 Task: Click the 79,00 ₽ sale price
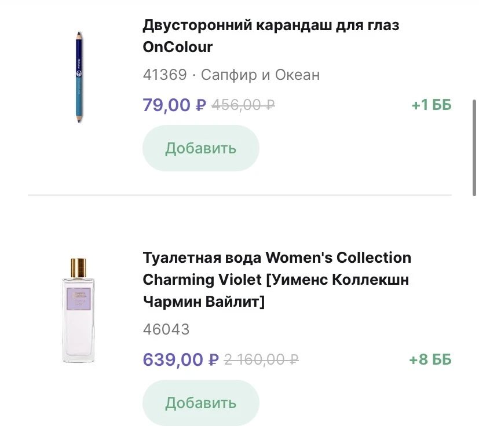coord(174,105)
